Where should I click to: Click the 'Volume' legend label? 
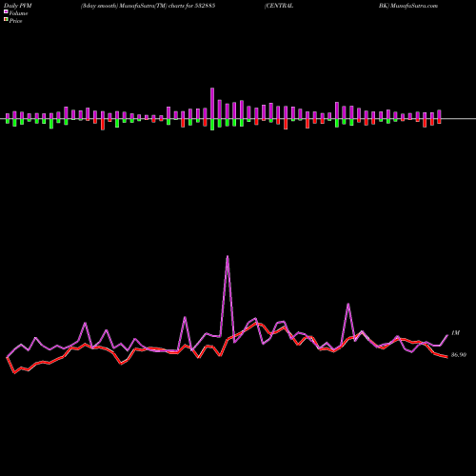tap(18, 13)
